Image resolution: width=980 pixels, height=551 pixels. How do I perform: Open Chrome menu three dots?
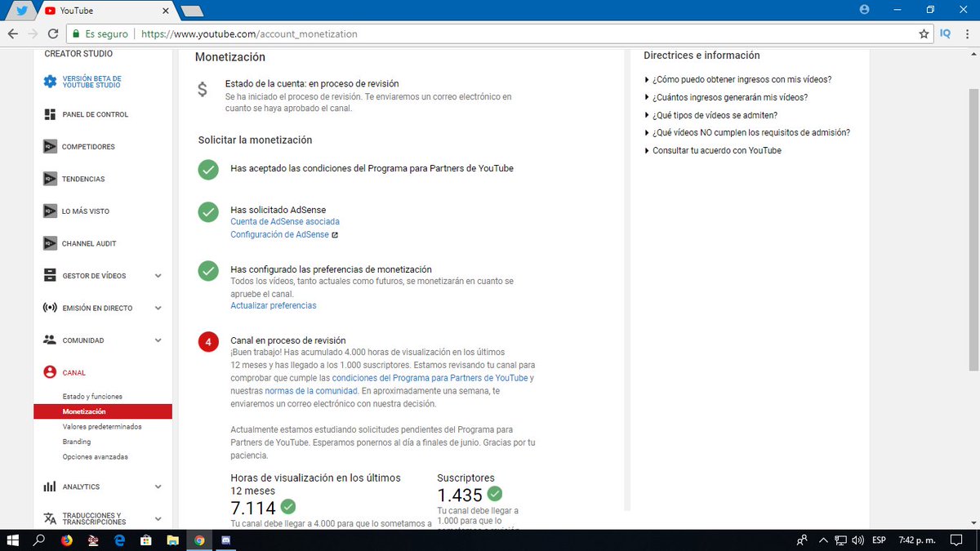coord(968,34)
